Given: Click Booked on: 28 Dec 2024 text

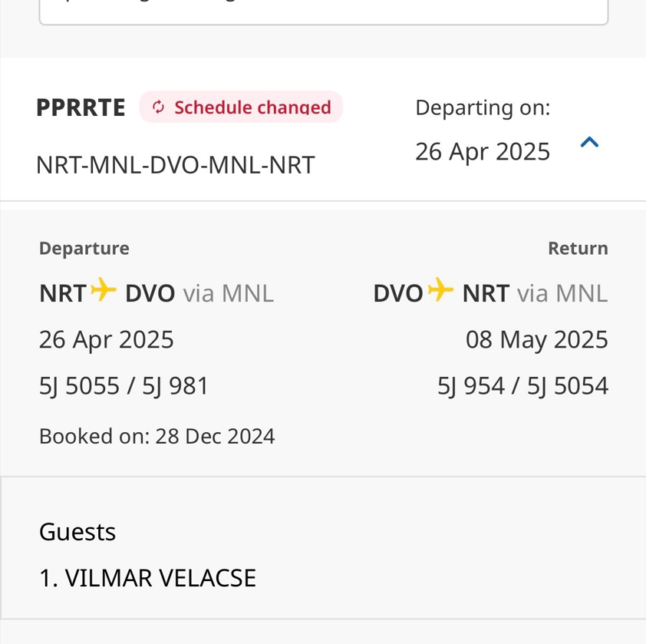Looking at the screenshot, I should [157, 436].
